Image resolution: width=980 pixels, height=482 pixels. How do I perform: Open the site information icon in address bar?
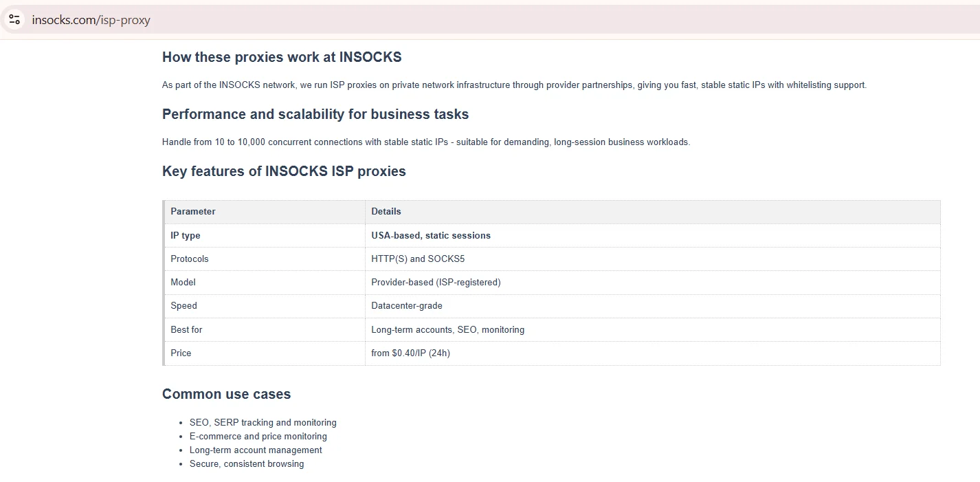14,19
